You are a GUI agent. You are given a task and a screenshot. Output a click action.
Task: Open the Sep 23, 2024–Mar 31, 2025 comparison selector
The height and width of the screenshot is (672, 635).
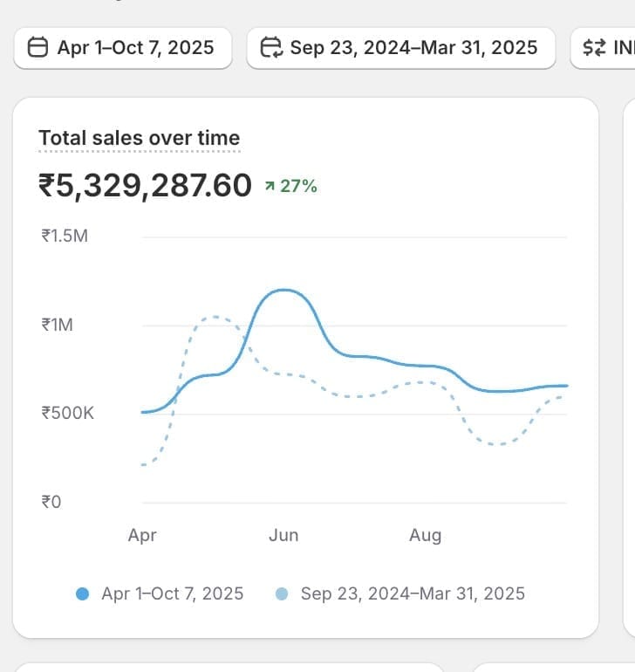pos(401,47)
